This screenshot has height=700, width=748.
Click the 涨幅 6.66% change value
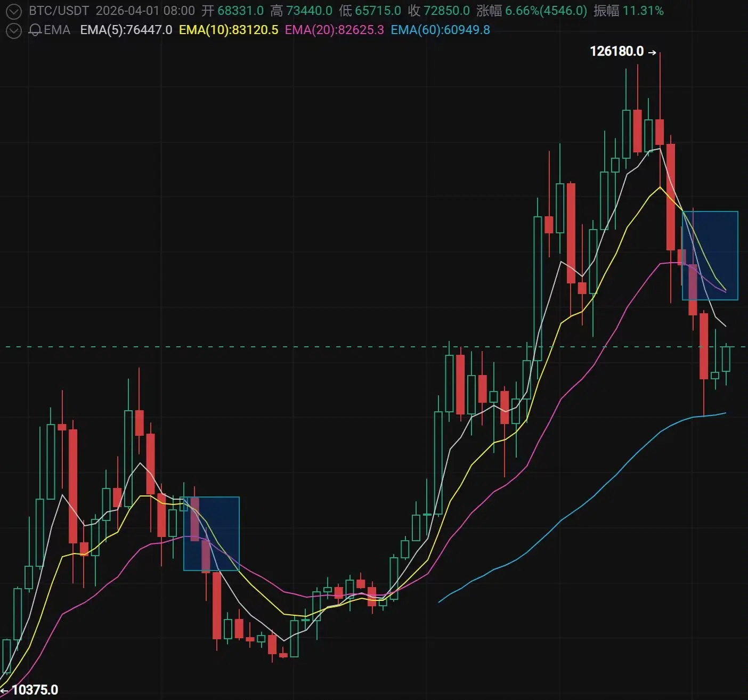pyautogui.click(x=532, y=11)
